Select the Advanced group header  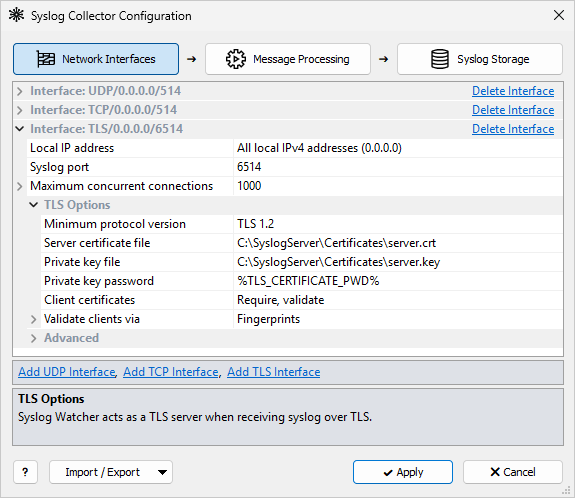(72, 338)
